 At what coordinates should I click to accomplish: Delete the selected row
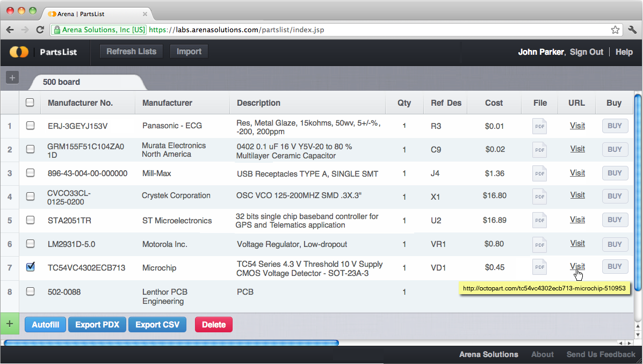pyautogui.click(x=214, y=325)
